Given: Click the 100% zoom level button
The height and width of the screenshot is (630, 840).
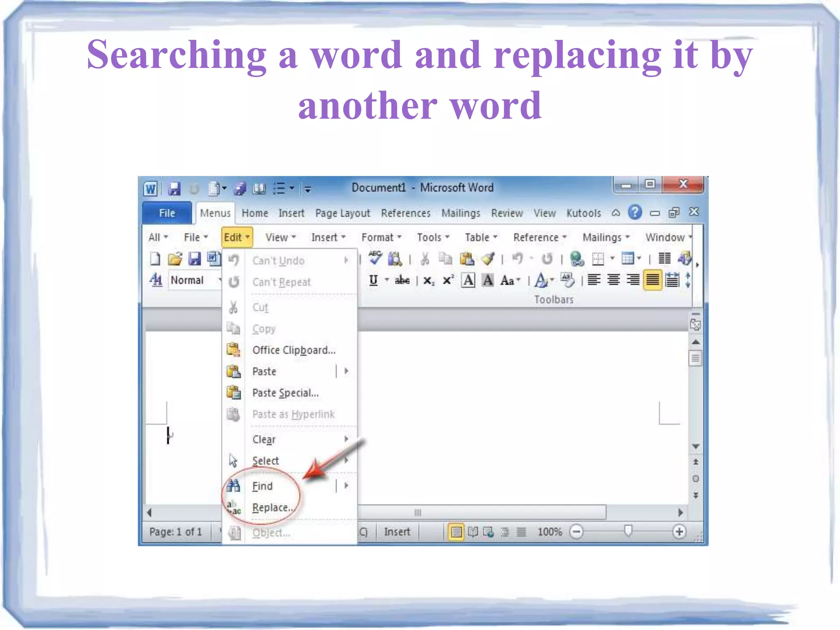Looking at the screenshot, I should (550, 532).
